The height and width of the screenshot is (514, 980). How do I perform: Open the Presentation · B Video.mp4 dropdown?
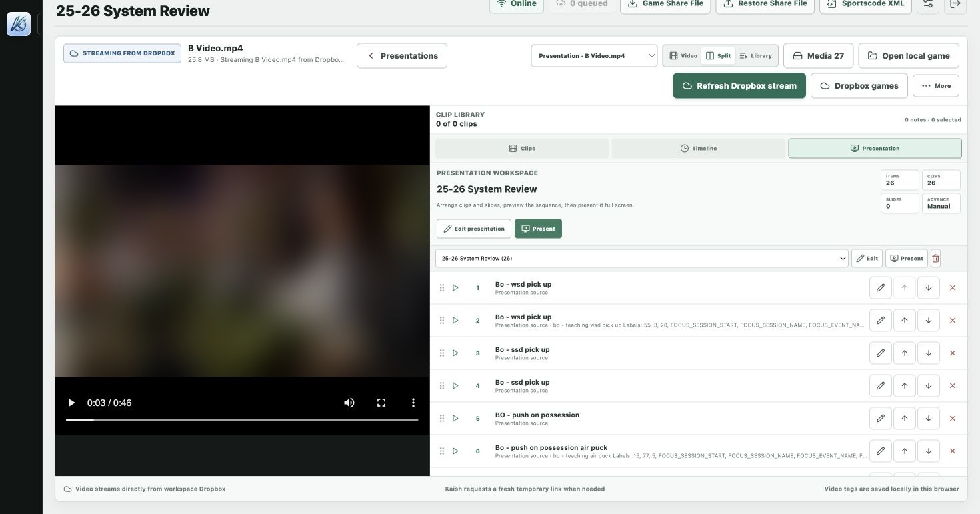[x=594, y=56]
